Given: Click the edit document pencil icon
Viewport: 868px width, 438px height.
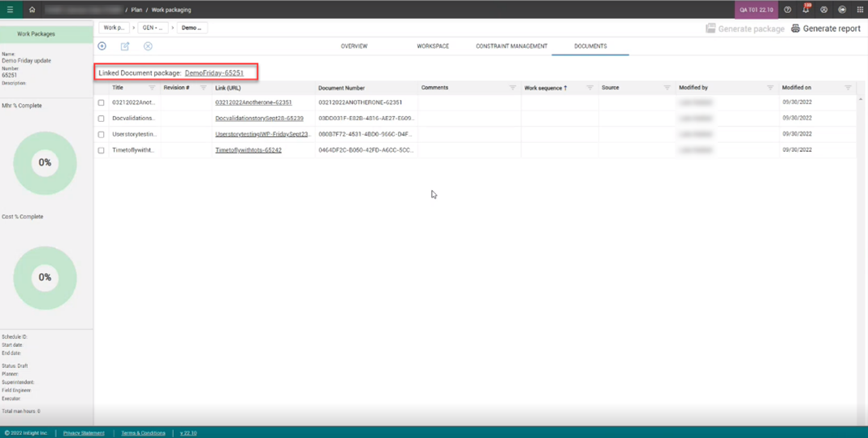Looking at the screenshot, I should coord(125,46).
